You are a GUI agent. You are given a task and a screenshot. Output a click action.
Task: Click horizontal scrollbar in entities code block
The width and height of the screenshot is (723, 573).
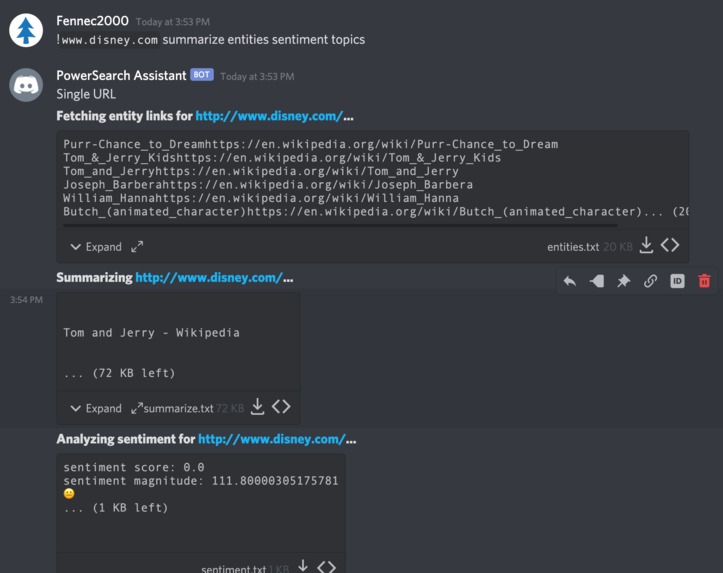click(x=340, y=225)
